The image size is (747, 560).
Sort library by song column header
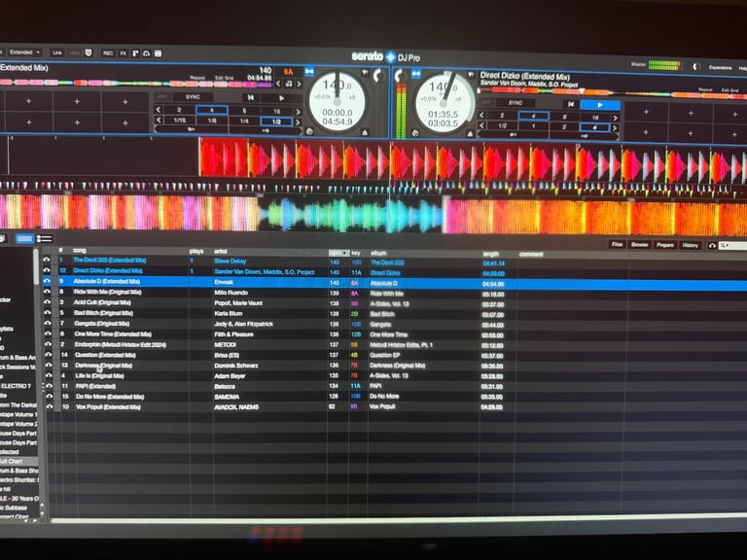click(x=79, y=251)
